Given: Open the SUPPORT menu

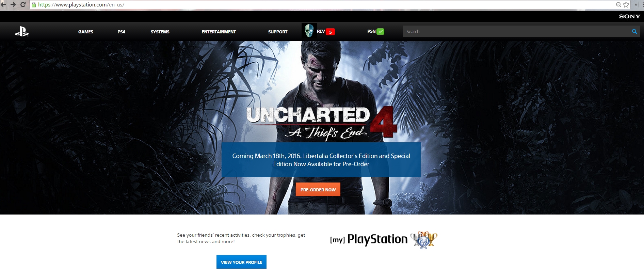Looking at the screenshot, I should tap(278, 32).
